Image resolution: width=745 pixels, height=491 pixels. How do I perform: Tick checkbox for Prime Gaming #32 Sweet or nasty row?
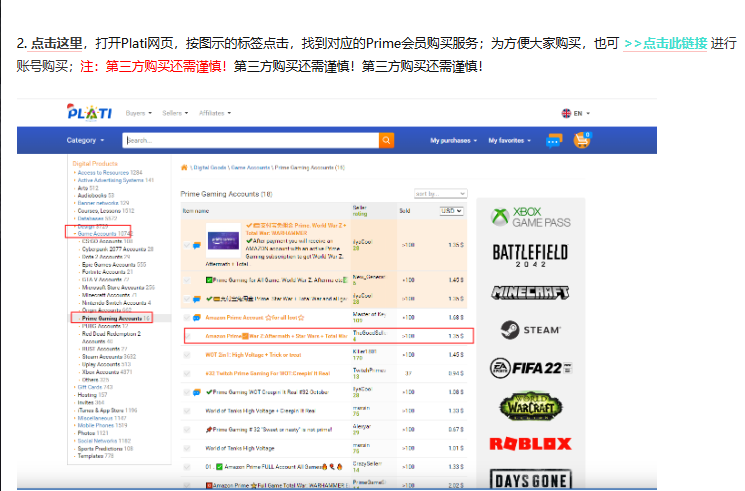[187, 430]
